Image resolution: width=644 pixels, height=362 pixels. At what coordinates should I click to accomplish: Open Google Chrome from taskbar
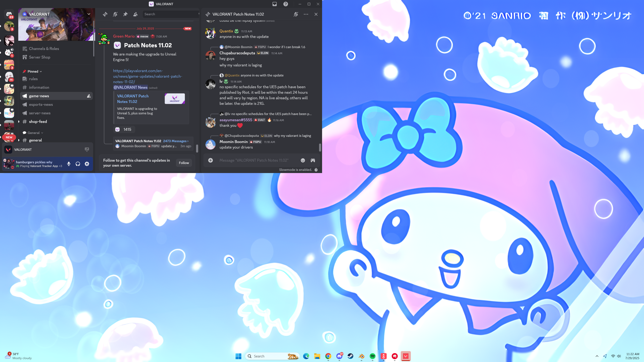point(328,356)
